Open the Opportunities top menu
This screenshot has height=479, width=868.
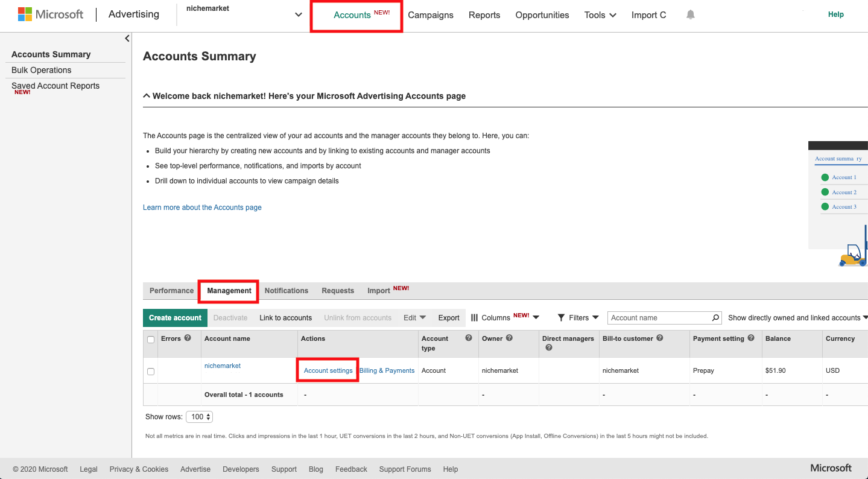pyautogui.click(x=542, y=15)
